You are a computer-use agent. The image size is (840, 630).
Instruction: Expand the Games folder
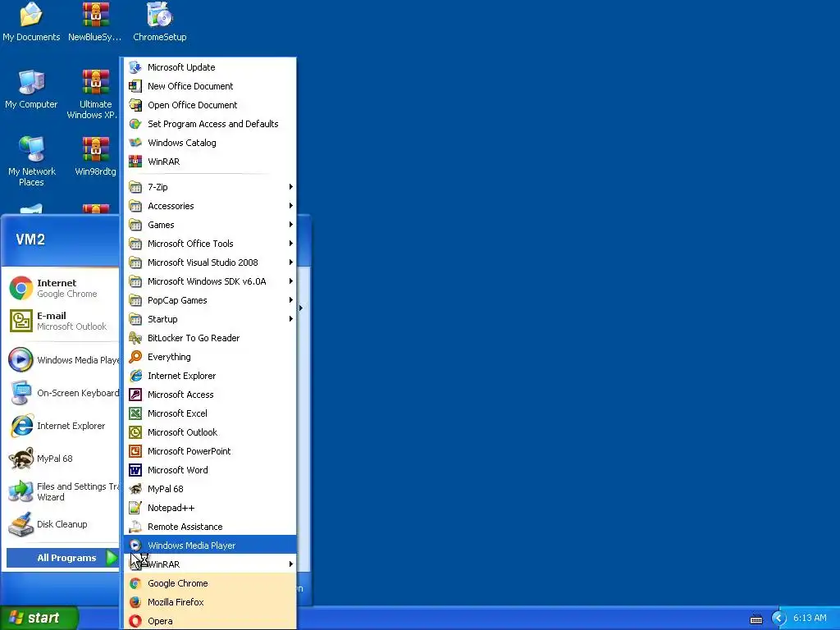pos(210,225)
